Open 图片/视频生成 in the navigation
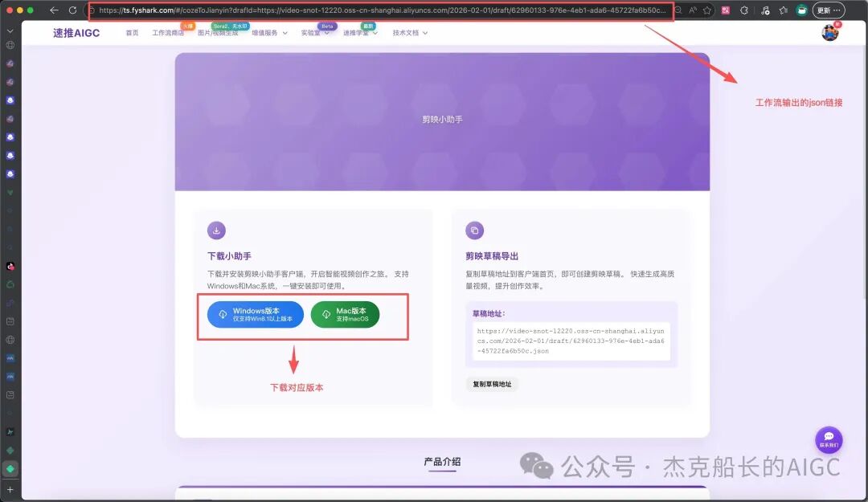The height and width of the screenshot is (502, 868). coord(218,33)
